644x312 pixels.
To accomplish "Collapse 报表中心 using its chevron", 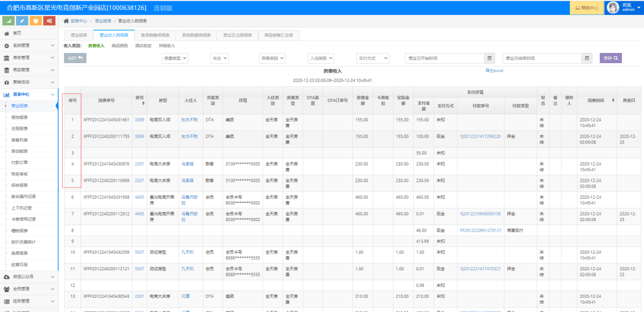I will click(52, 94).
